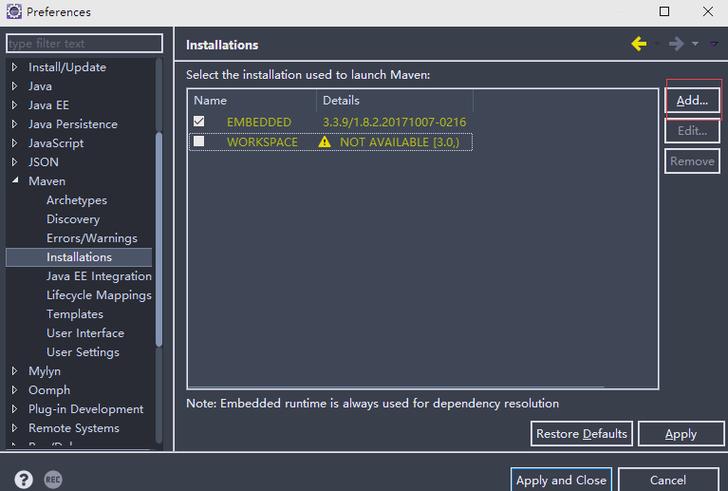Select Errors/Warnings under Maven
728x491 pixels.
pos(92,238)
